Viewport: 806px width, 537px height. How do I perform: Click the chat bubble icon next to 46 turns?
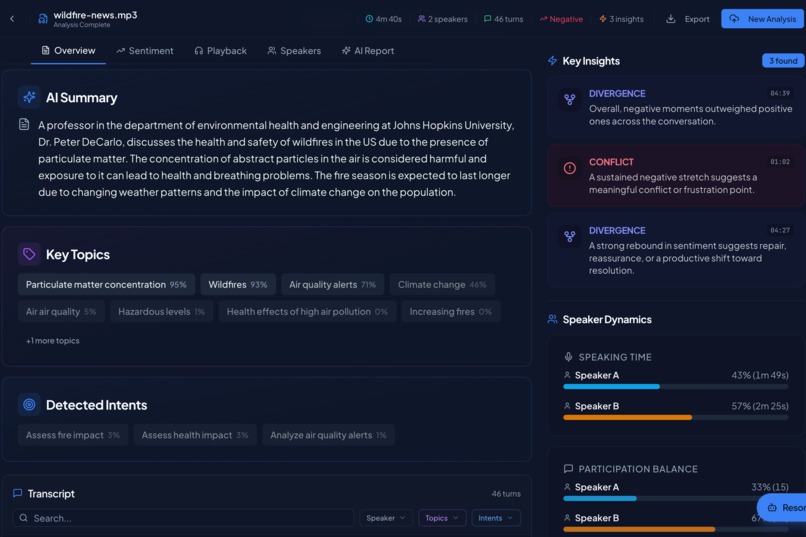pos(487,19)
